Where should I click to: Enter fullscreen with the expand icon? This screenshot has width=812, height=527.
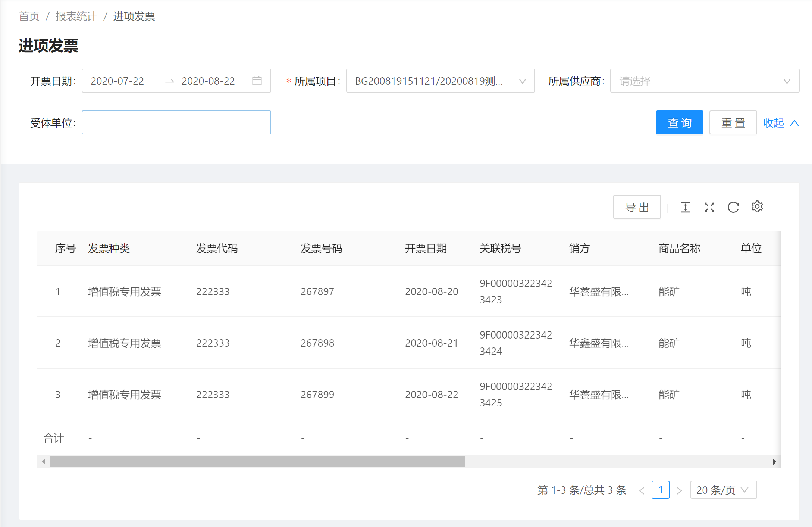tap(709, 207)
